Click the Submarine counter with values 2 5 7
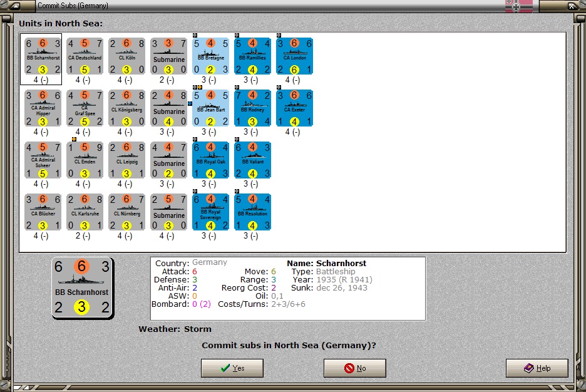The height and width of the screenshot is (392, 586). pyautogui.click(x=168, y=212)
